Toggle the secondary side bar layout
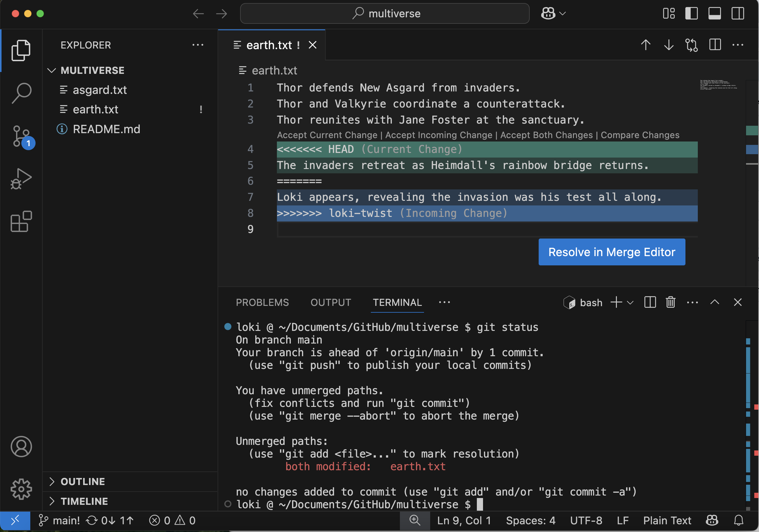The height and width of the screenshot is (532, 759). 737,14
